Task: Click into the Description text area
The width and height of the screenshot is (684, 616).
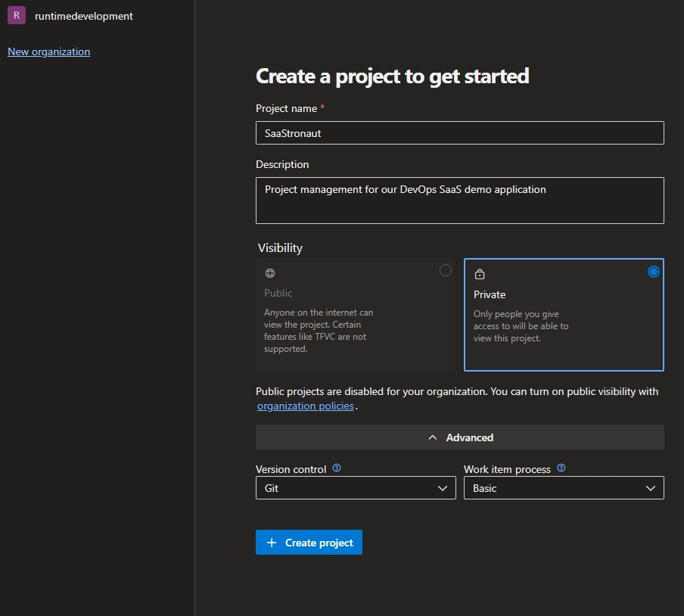Action: tap(459, 201)
